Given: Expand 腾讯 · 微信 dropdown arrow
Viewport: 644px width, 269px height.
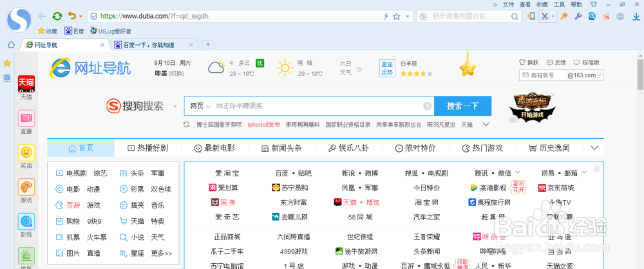Looking at the screenshot, I should click(x=517, y=172).
